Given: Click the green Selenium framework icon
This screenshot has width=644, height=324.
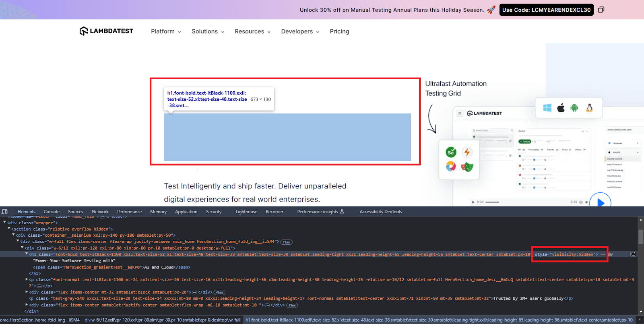Looking at the screenshot, I should [x=451, y=152].
